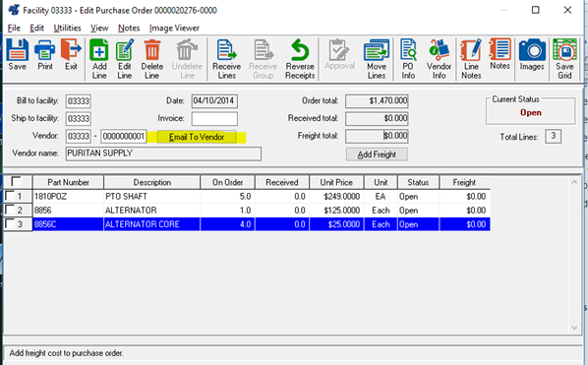Toggle the select-all checkbox in grid header
The height and width of the screenshot is (365, 588).
click(x=16, y=182)
